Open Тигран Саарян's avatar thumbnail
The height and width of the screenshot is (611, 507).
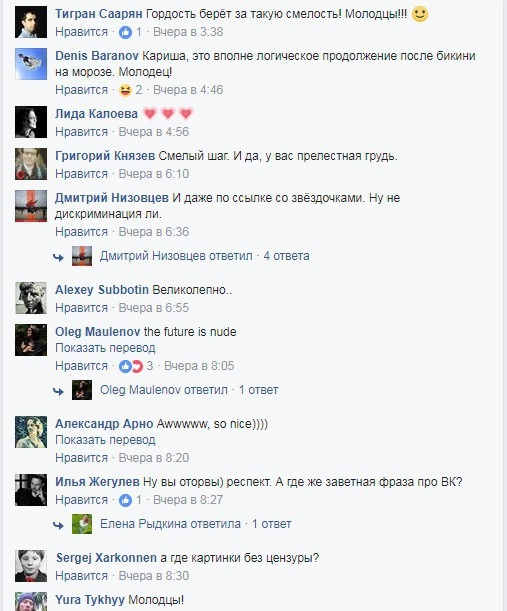coord(31,22)
